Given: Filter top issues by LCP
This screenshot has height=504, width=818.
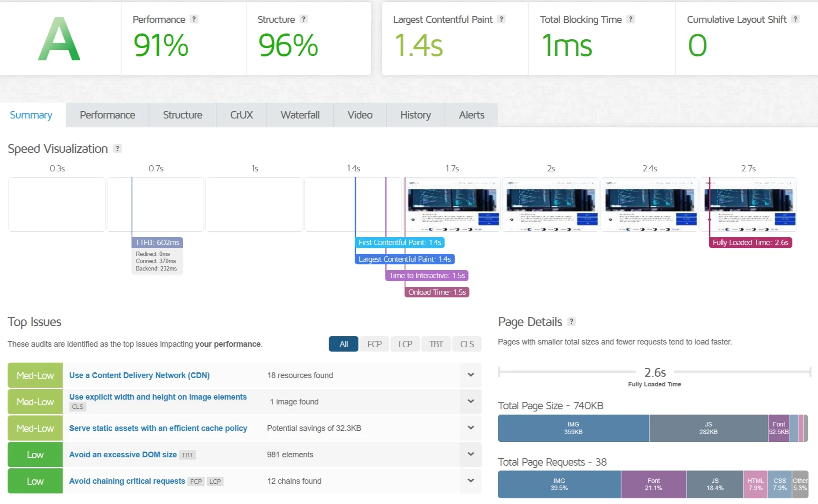Looking at the screenshot, I should pyautogui.click(x=405, y=344).
